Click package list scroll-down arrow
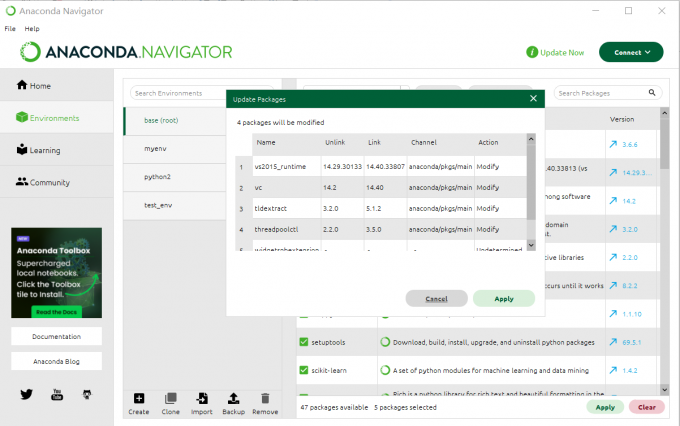 [664, 390]
